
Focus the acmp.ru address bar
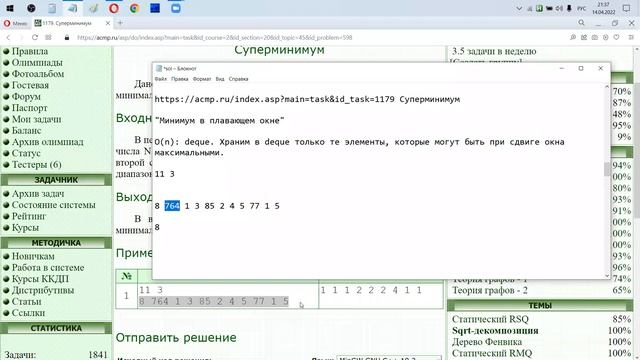coord(214,38)
